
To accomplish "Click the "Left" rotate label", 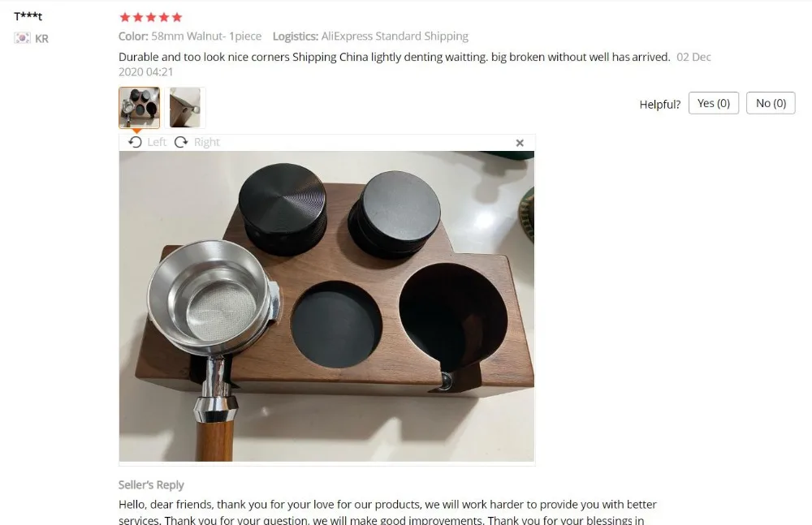I will pos(157,142).
